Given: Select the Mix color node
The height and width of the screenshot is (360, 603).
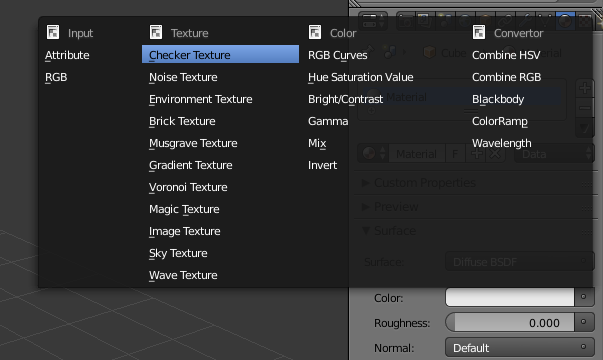Looking at the screenshot, I should pyautogui.click(x=317, y=143).
